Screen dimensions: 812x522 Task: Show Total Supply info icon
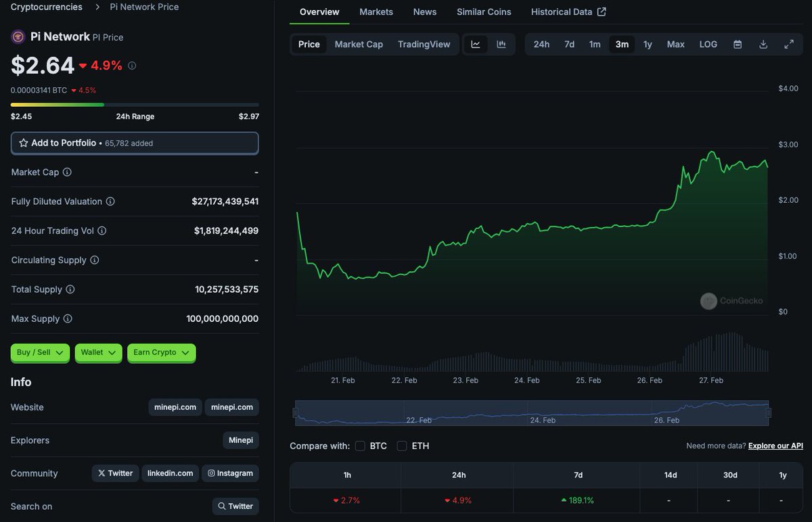click(x=70, y=289)
